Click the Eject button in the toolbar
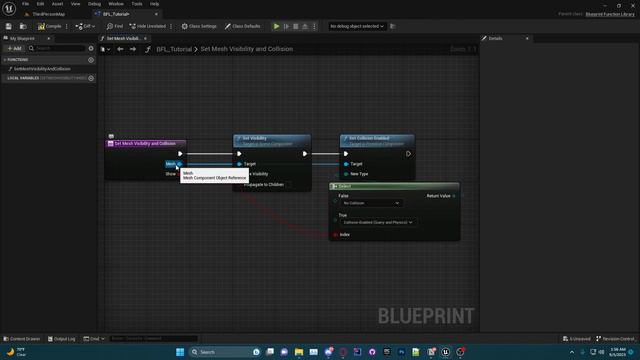Image resolution: width=640 pixels, height=360 pixels. (x=304, y=26)
